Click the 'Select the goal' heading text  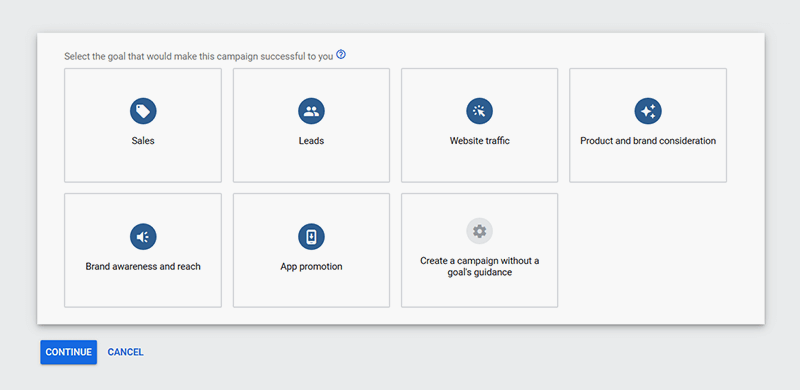(198, 56)
